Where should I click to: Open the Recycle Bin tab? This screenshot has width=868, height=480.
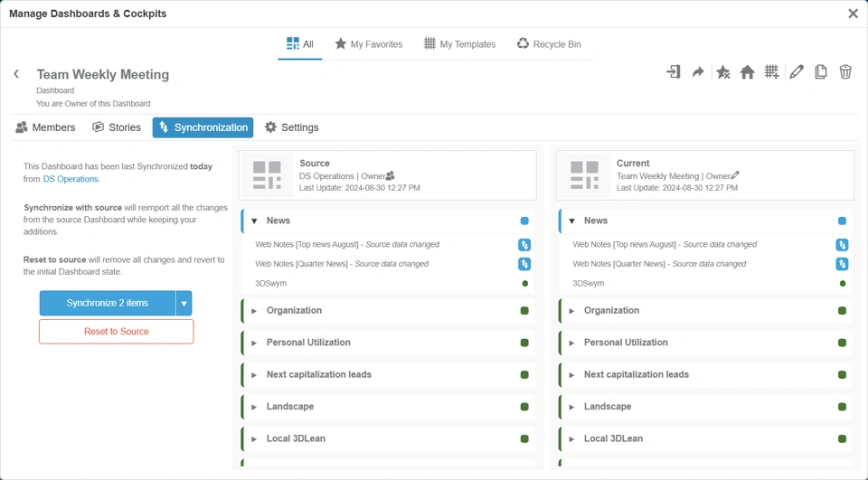(x=549, y=43)
